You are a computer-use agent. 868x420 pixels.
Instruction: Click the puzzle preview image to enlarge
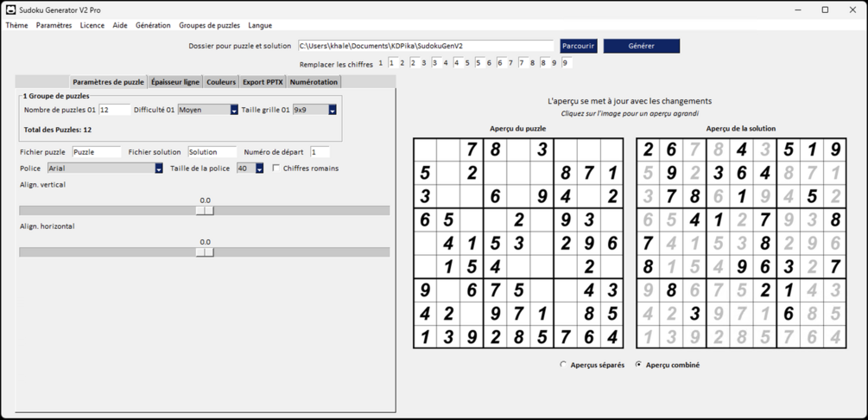[518, 243]
